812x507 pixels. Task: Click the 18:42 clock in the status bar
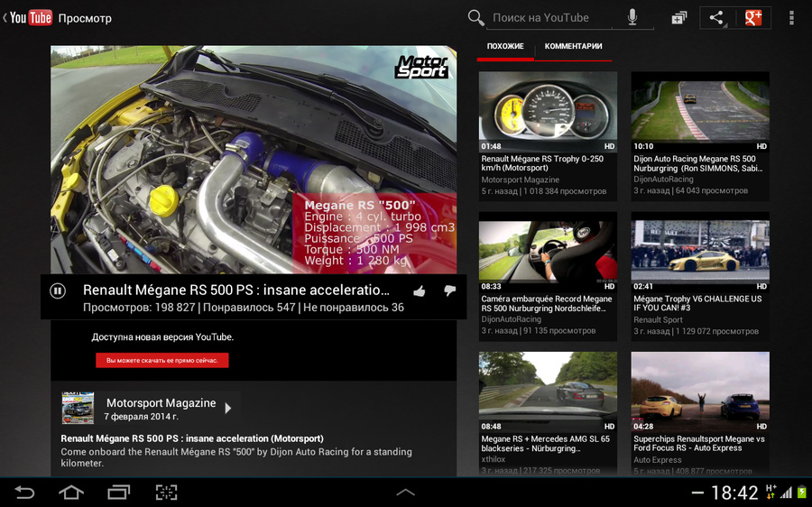[734, 493]
